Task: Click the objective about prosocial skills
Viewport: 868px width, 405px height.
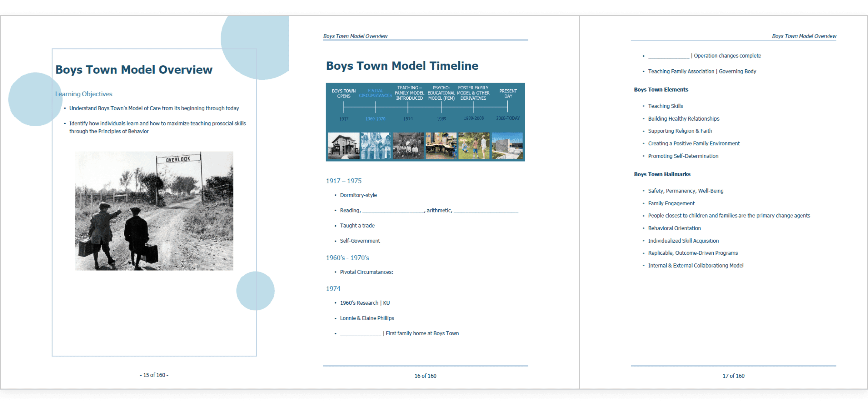Action: (157, 127)
